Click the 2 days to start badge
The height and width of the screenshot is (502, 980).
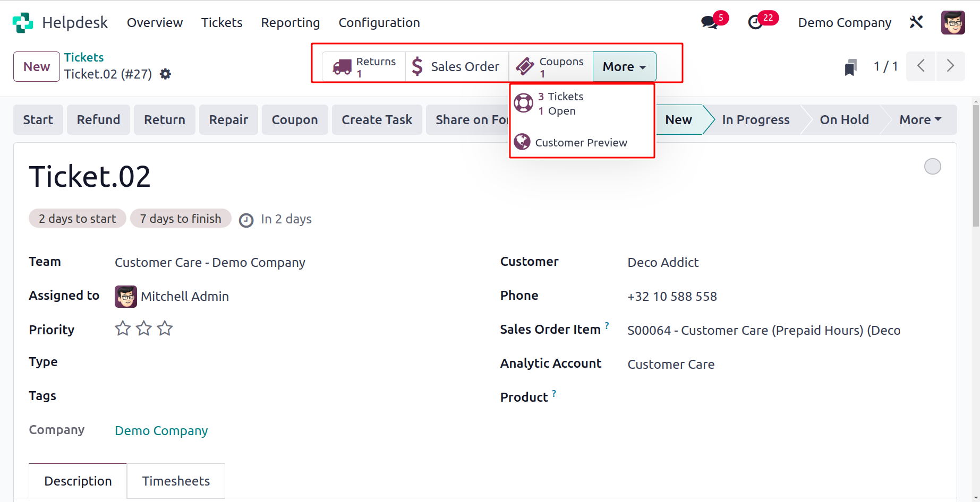pos(78,219)
